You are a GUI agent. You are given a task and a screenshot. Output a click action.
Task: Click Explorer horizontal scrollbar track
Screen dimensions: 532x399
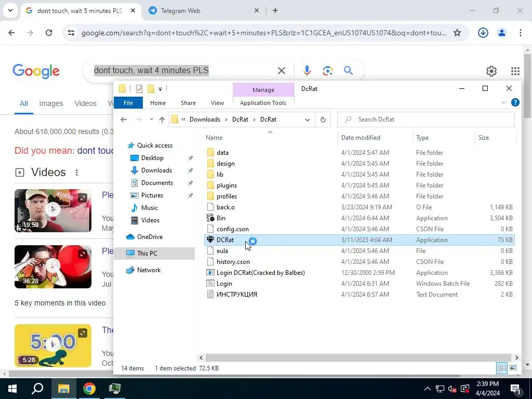coord(358,357)
